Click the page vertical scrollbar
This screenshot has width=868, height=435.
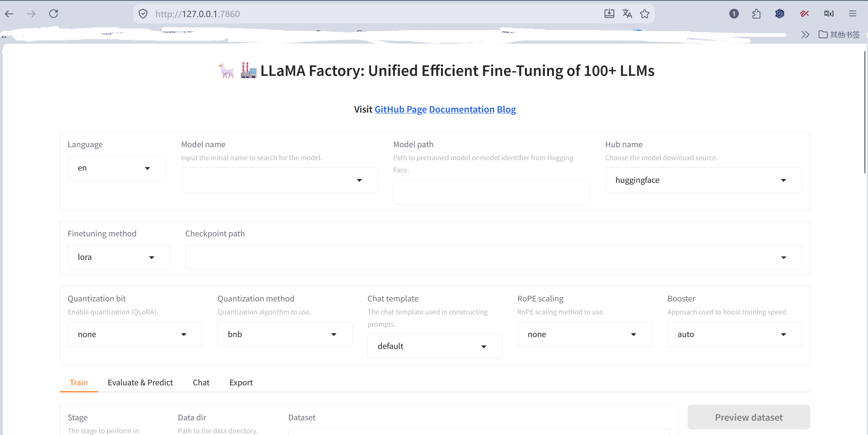(865, 112)
